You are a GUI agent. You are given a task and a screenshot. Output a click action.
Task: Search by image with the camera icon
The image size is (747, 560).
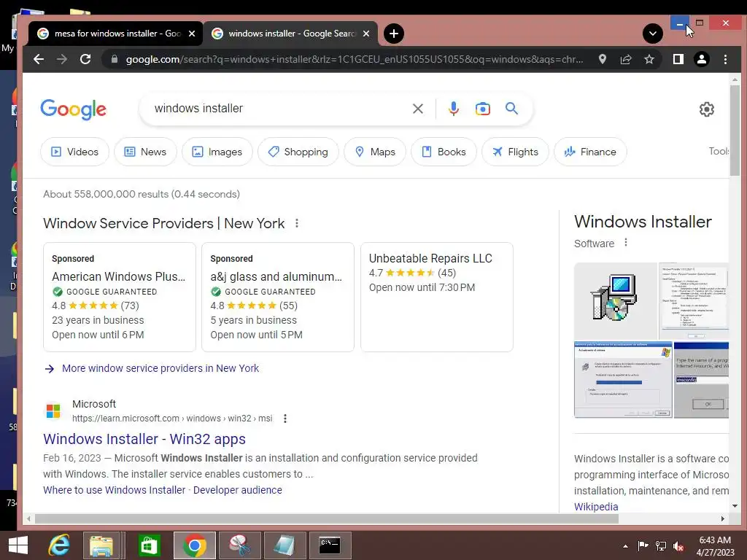coord(483,109)
